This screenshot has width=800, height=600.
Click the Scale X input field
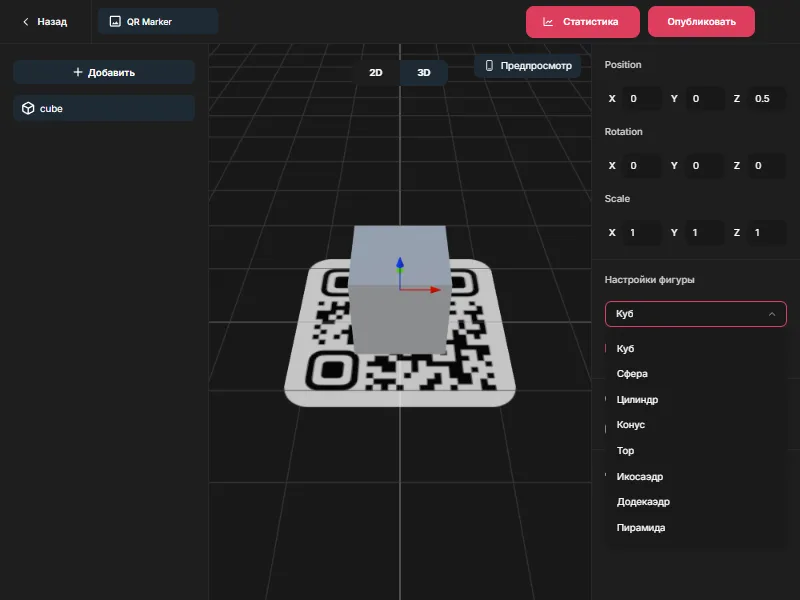[642, 233]
